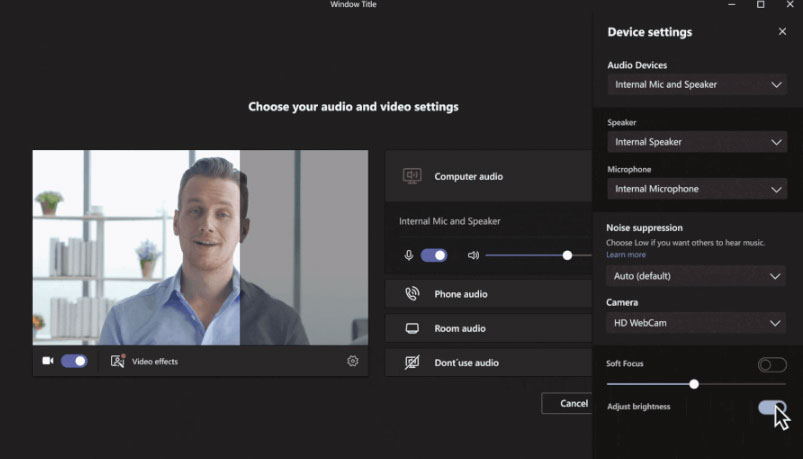803x459 pixels.
Task: Click the Soft Focus intensity slider handle
Action: [694, 384]
